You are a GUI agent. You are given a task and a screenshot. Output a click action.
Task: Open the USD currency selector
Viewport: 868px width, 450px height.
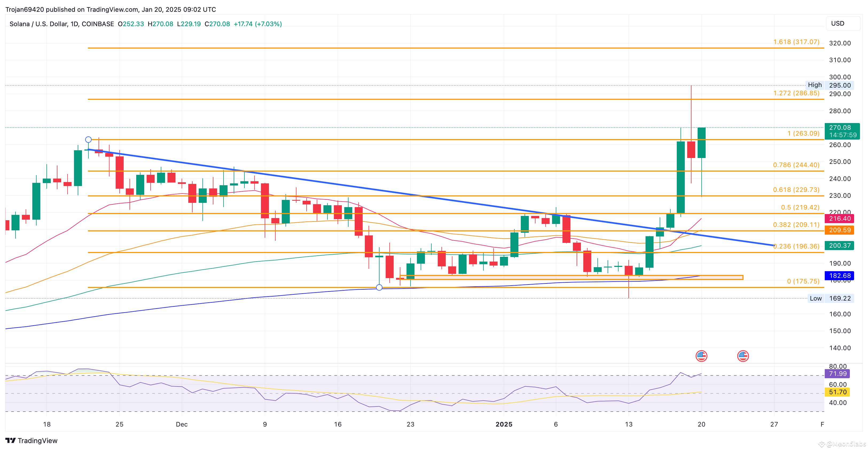[x=844, y=23]
